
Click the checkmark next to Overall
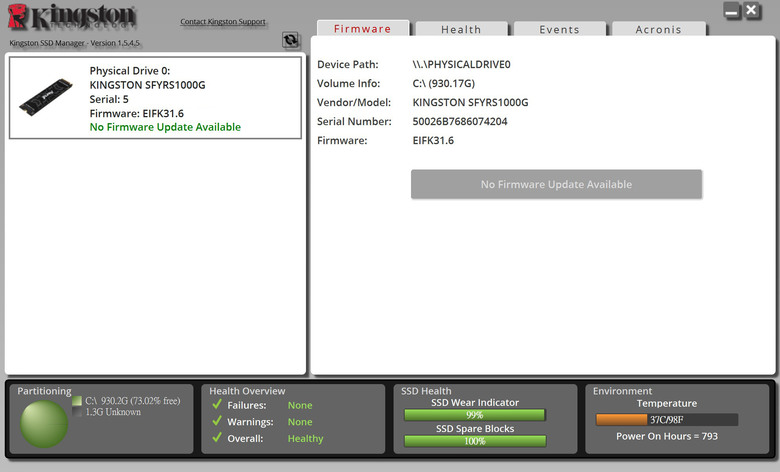pos(217,438)
